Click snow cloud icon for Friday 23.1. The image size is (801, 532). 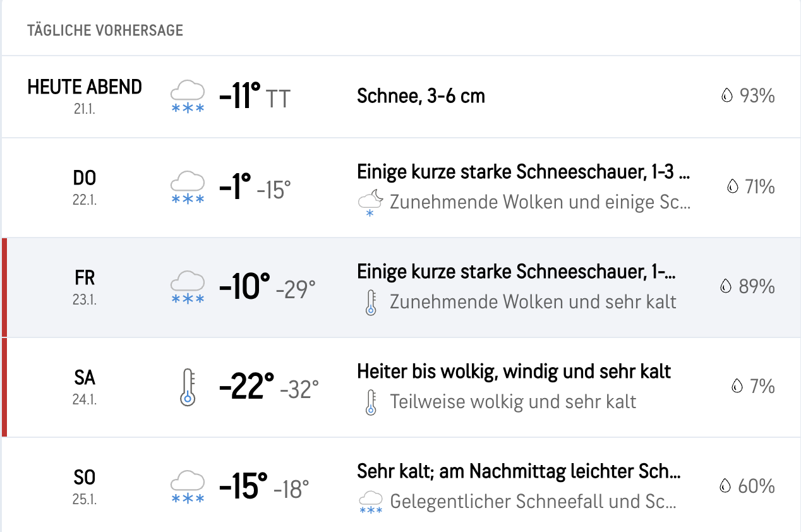pos(188,287)
